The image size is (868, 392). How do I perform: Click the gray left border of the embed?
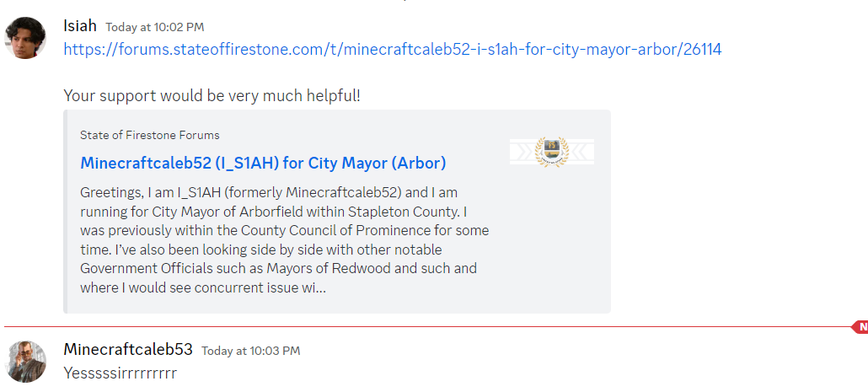66,212
